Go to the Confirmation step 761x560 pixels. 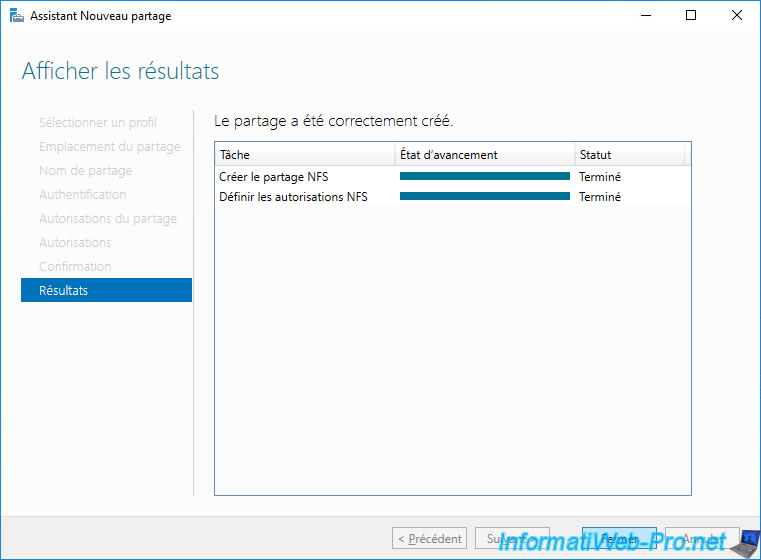(75, 266)
